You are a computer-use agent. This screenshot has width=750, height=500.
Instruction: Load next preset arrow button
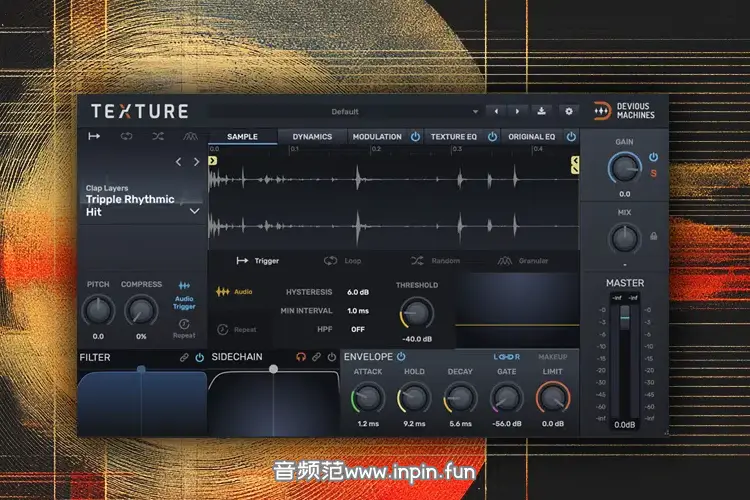click(x=518, y=111)
